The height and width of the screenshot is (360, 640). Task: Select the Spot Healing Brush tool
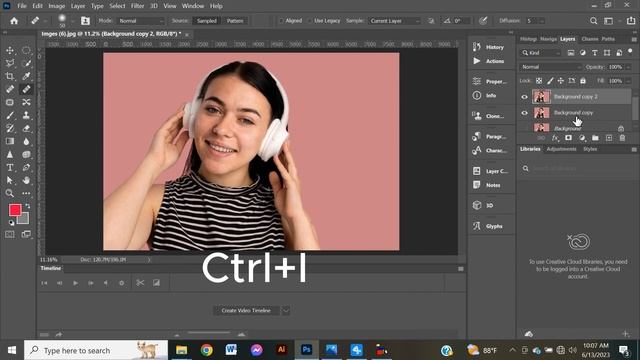point(10,89)
